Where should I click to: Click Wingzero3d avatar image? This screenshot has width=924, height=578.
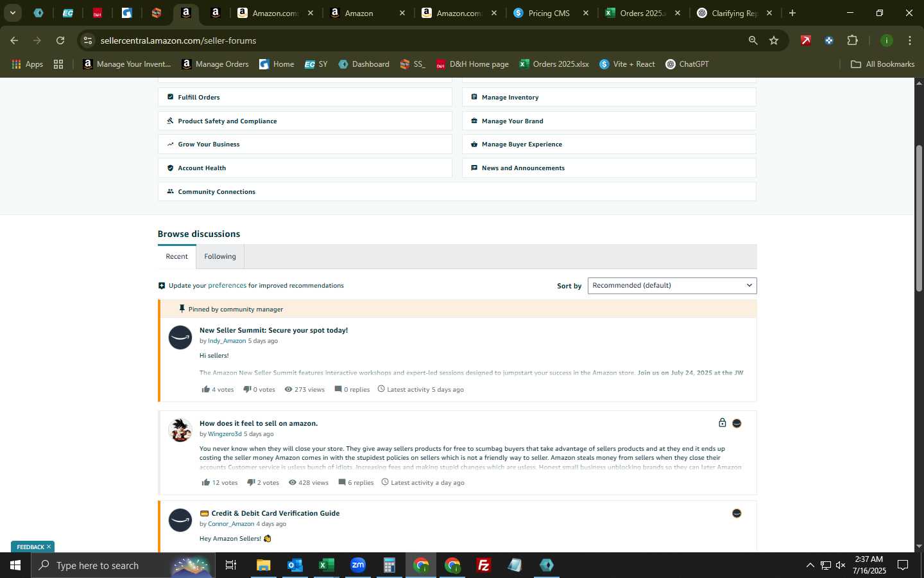pyautogui.click(x=180, y=430)
